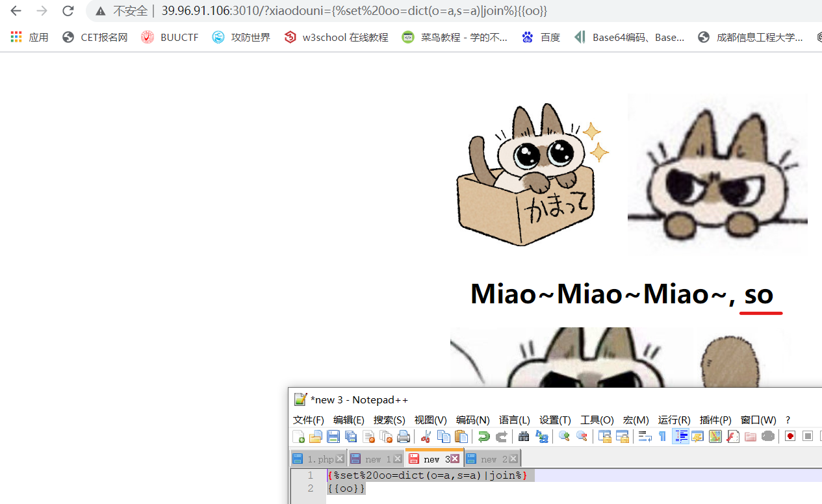The image size is (822, 504).
Task: Open the 编码(N) menu
Action: tap(473, 420)
